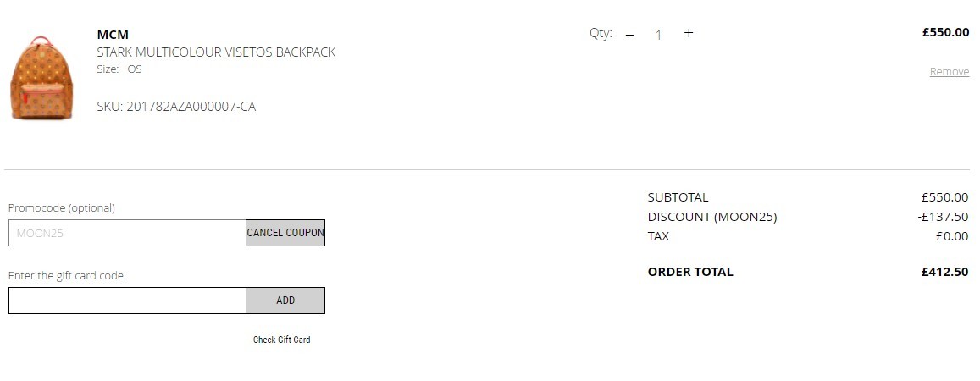Remove the backpack from the cart
980x381 pixels.
[x=950, y=72]
